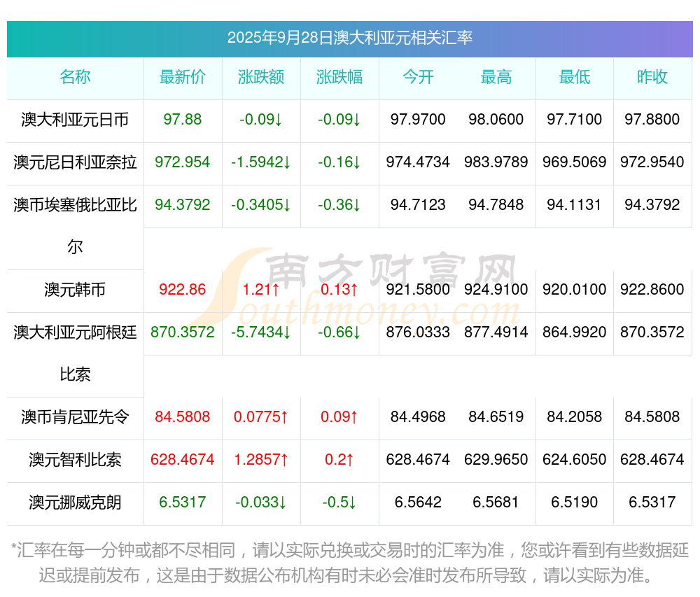Select the row name '澳元智利比索'

(x=75, y=460)
